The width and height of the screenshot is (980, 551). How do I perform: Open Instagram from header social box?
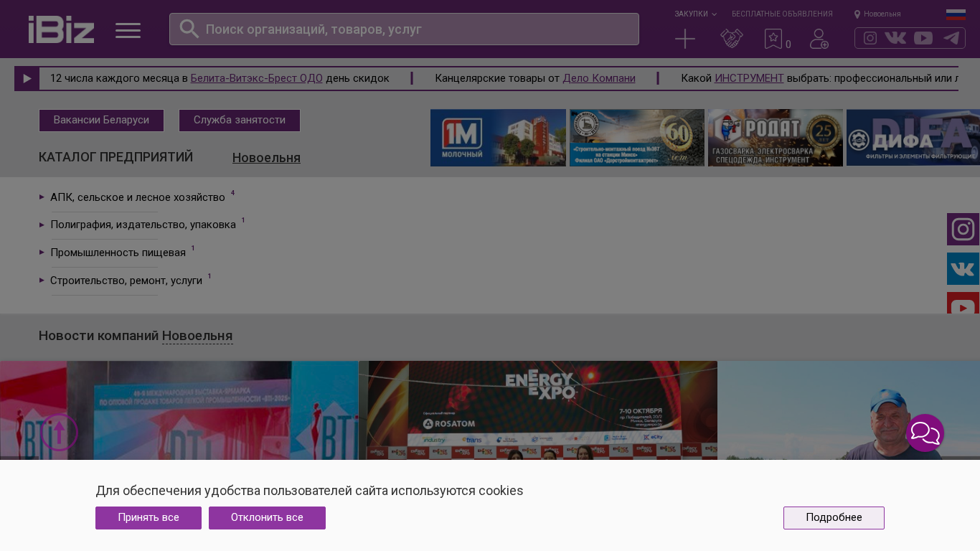pyautogui.click(x=870, y=38)
